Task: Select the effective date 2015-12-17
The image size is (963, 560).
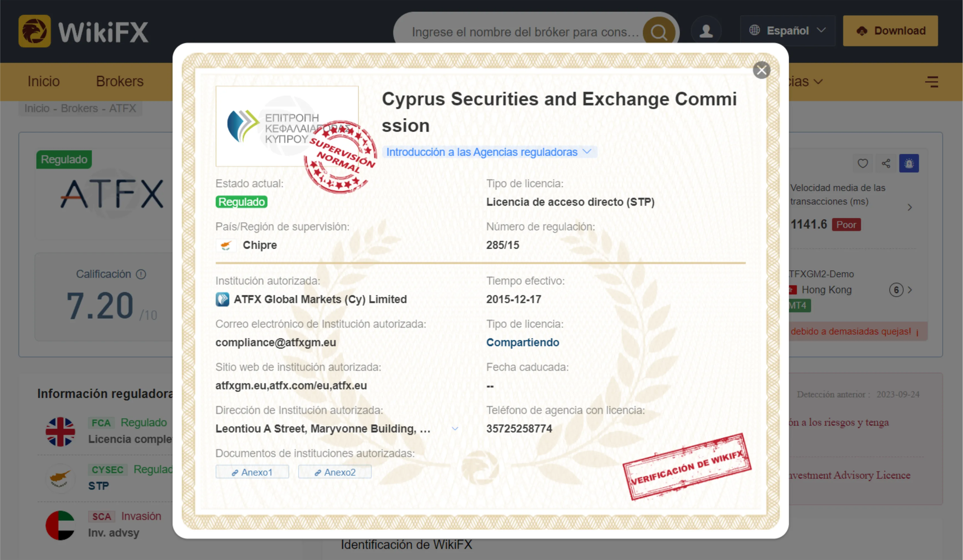Action: click(514, 299)
